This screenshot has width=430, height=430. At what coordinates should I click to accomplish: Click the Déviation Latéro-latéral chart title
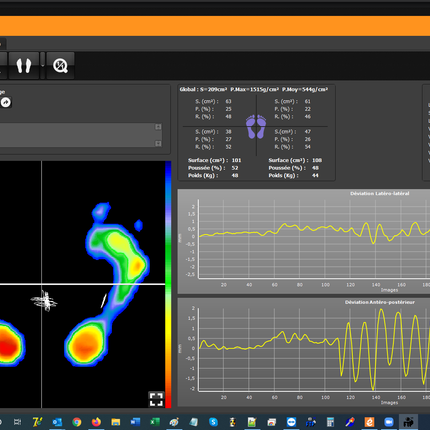(379, 193)
